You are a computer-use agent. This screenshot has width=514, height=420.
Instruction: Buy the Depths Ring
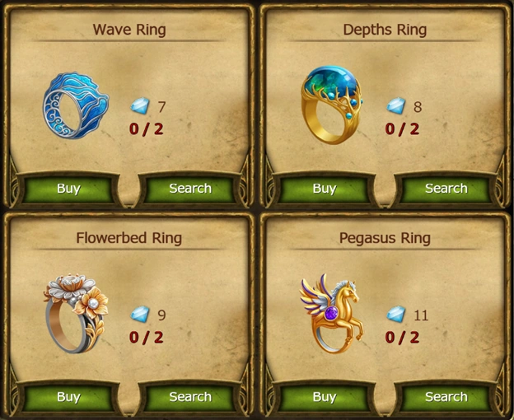click(325, 189)
